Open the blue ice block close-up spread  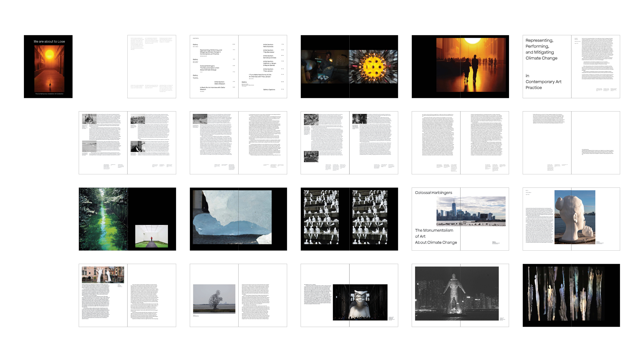coord(232,217)
